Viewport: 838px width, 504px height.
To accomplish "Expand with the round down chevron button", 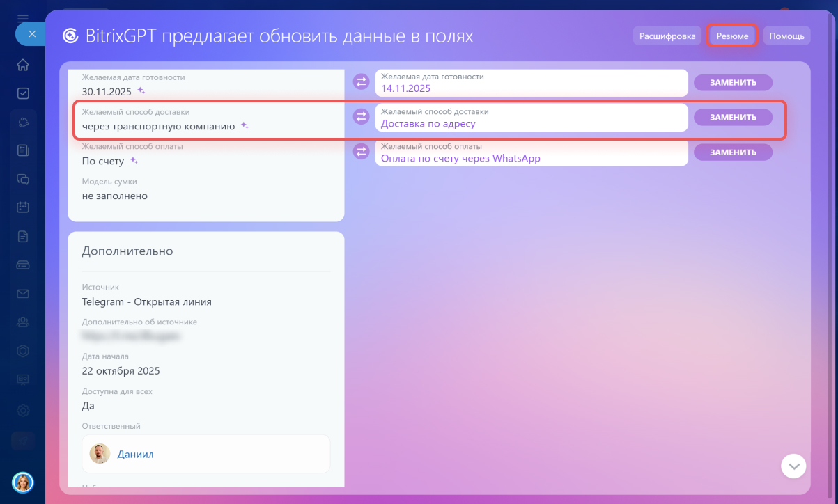I will pos(793,466).
